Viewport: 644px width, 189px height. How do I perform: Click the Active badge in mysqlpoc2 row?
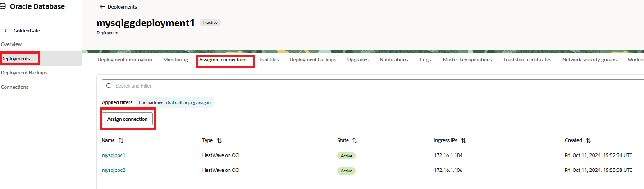click(x=346, y=171)
